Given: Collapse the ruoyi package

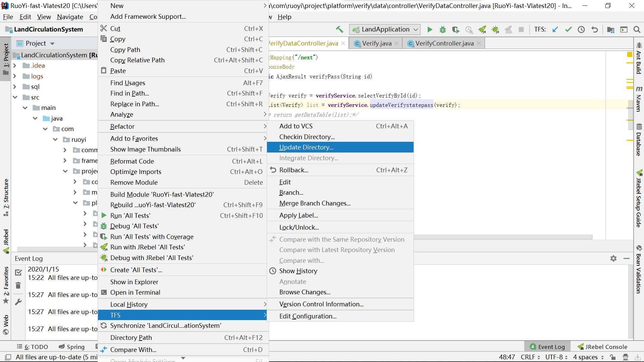Looking at the screenshot, I should (x=55, y=139).
